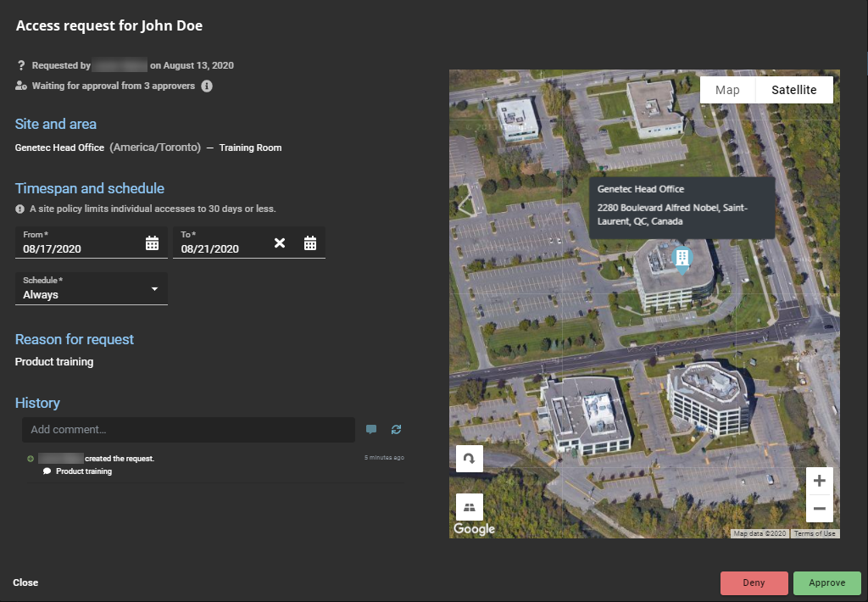Screen dimensions: 868x602
Task: Click the '5 minutes ago' timestamp
Action: tap(384, 458)
